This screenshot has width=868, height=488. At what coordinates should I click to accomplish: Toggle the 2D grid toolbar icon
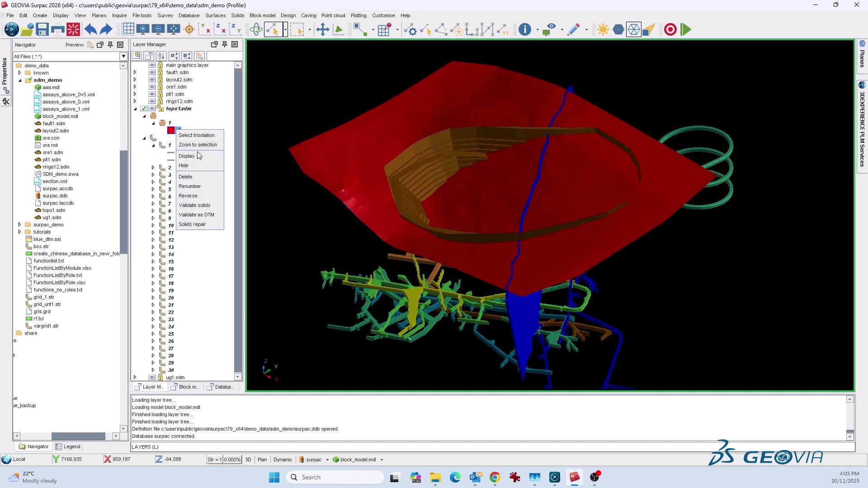click(128, 30)
